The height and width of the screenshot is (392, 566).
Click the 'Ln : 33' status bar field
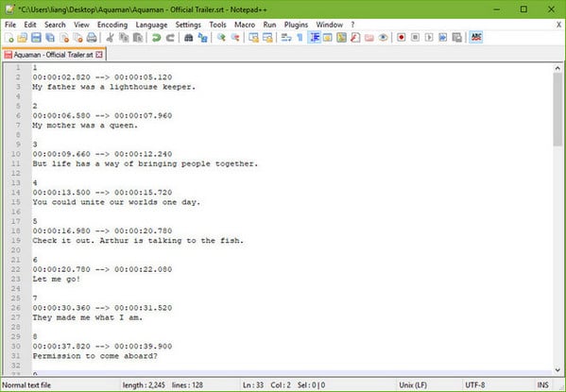[x=252, y=385]
